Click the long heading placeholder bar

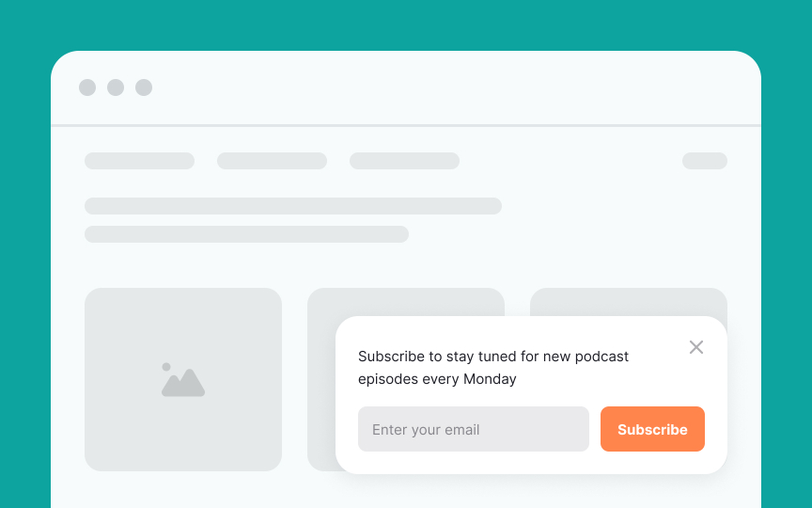pos(293,206)
